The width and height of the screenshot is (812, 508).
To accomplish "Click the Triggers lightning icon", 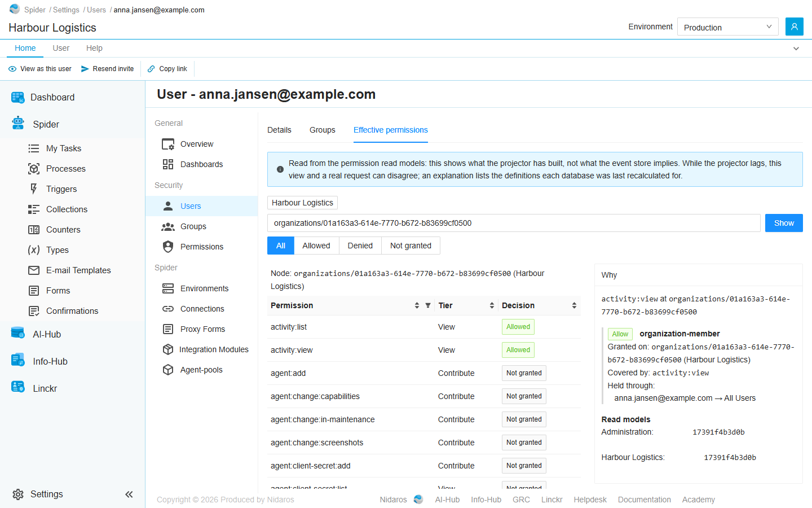I will (x=34, y=189).
